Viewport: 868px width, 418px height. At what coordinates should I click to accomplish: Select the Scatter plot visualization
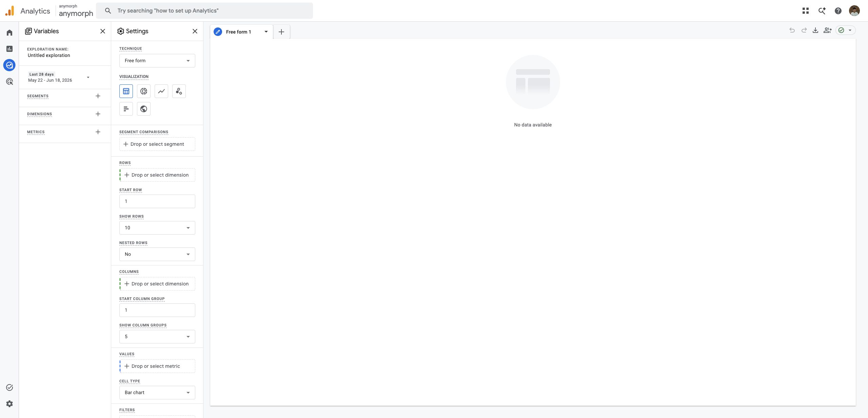[x=179, y=91]
